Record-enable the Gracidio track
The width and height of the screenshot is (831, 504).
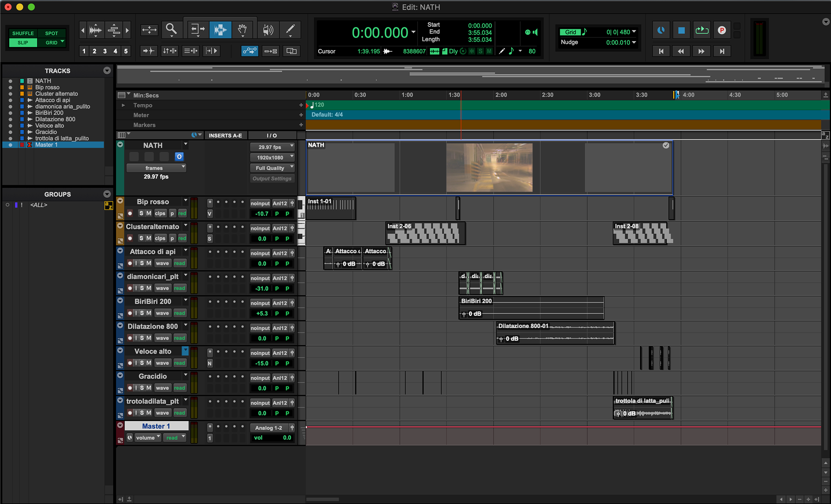(x=130, y=388)
